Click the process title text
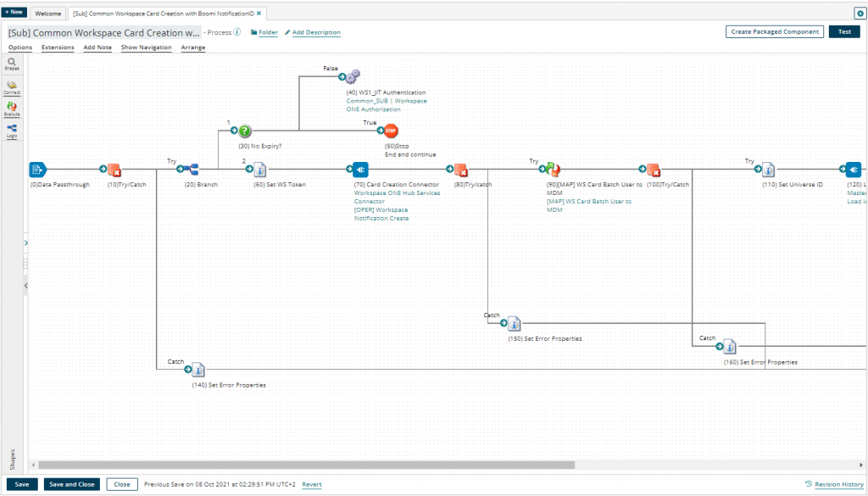This screenshot has width=868, height=496. [103, 33]
